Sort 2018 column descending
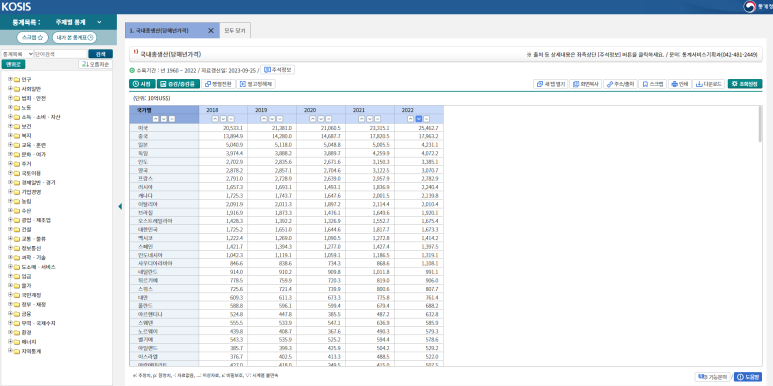The height and width of the screenshot is (386, 773). tap(223, 119)
